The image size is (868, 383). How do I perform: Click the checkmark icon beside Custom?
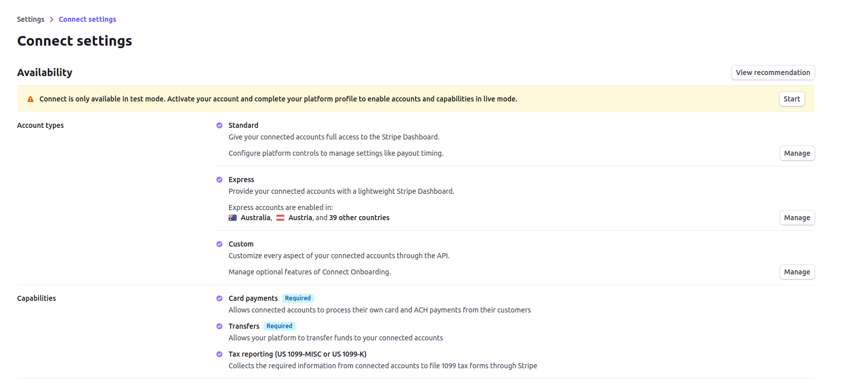(x=219, y=244)
